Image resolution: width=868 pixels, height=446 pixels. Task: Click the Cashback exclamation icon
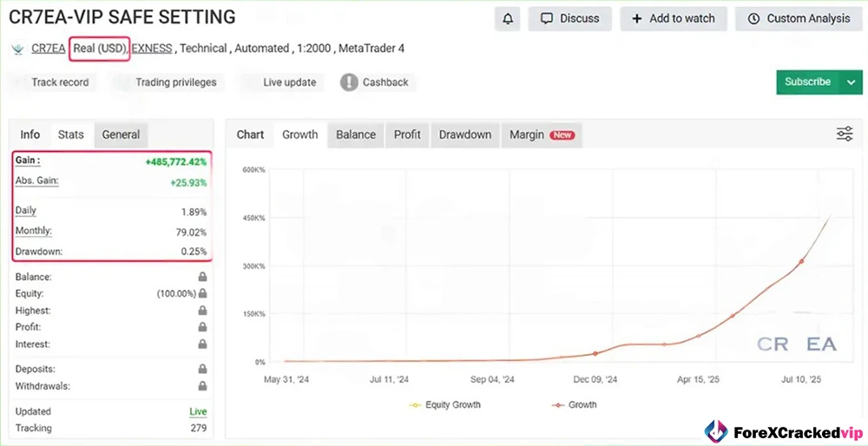point(349,82)
